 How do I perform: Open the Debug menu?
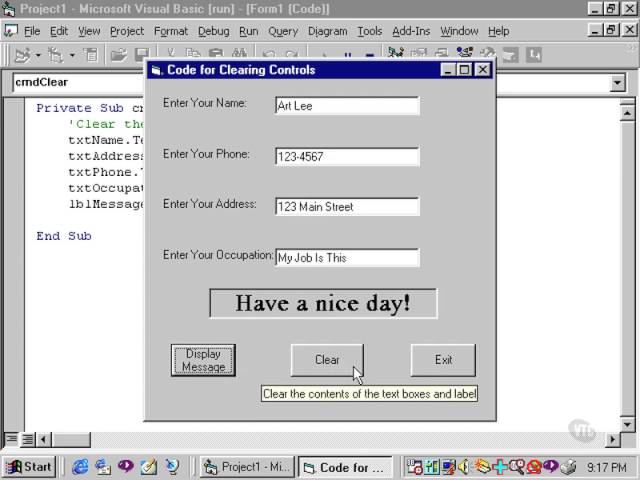pos(213,31)
